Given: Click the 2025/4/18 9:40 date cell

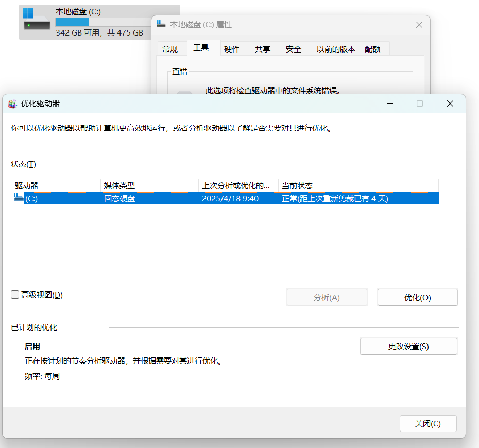Looking at the screenshot, I should point(230,199).
